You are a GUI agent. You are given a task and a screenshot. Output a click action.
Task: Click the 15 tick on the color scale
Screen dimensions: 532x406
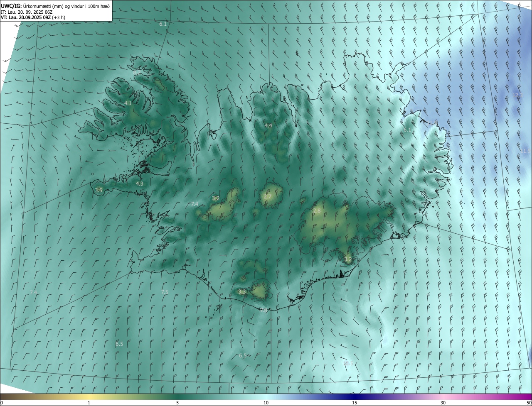[x=355, y=403]
